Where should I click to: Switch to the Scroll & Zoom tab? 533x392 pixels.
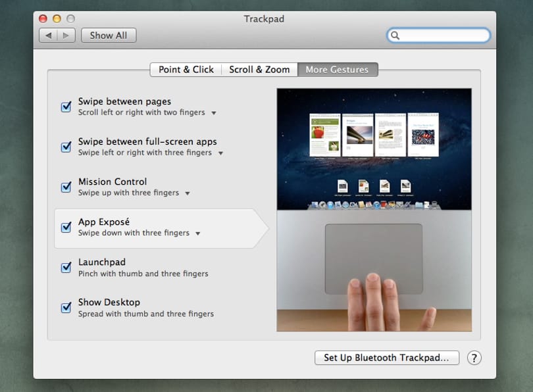tap(259, 70)
